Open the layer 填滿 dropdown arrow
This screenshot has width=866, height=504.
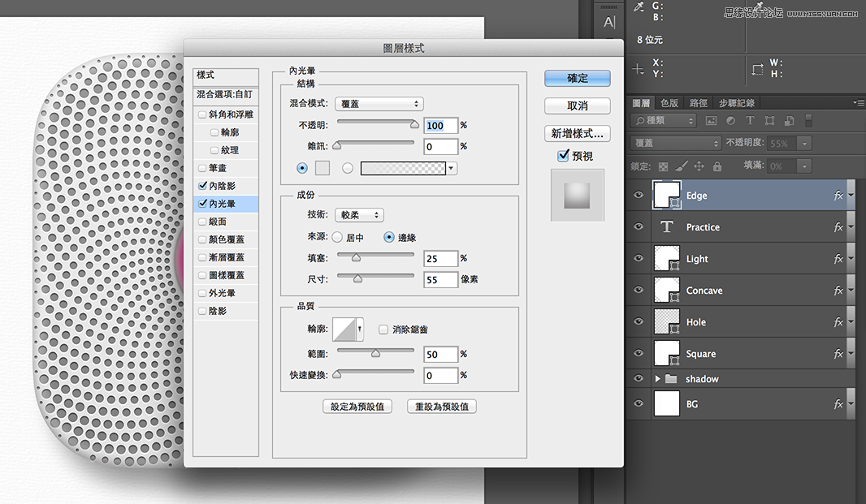point(805,166)
